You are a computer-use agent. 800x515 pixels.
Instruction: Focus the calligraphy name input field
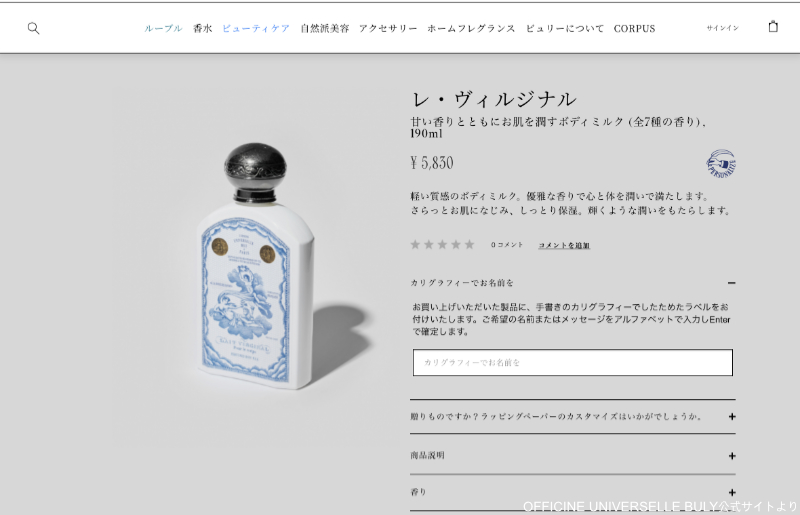click(572, 362)
